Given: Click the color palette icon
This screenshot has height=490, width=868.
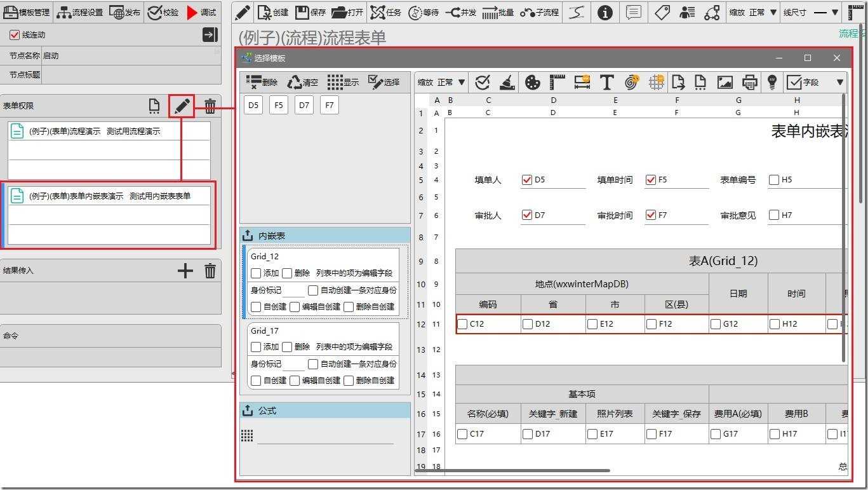Looking at the screenshot, I should click(532, 82).
